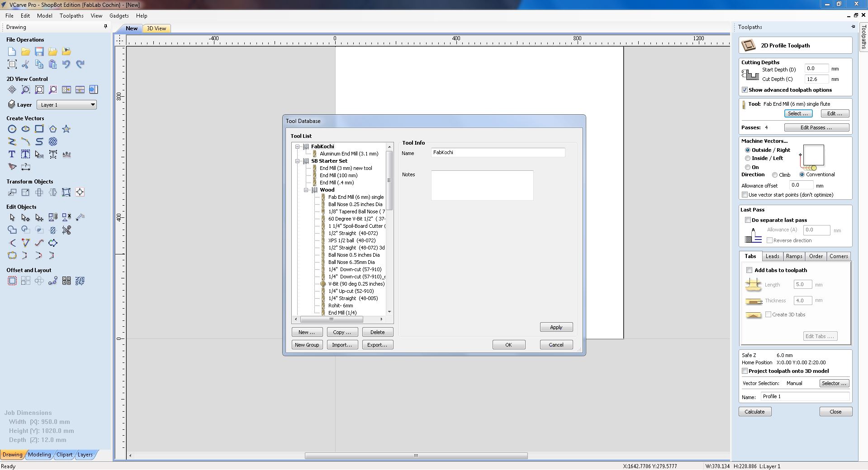Viewport: 868px width, 470px height.
Task: Select the Draw Circle tool
Action: point(12,129)
